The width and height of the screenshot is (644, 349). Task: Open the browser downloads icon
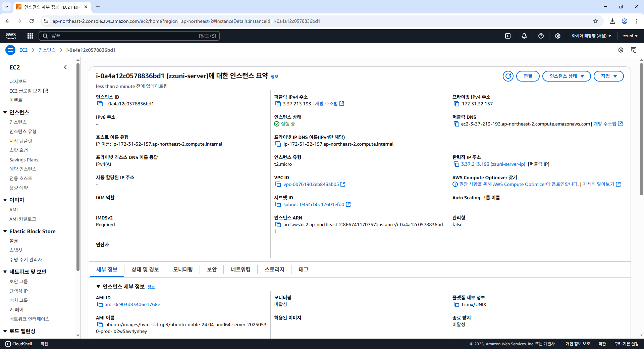(612, 21)
